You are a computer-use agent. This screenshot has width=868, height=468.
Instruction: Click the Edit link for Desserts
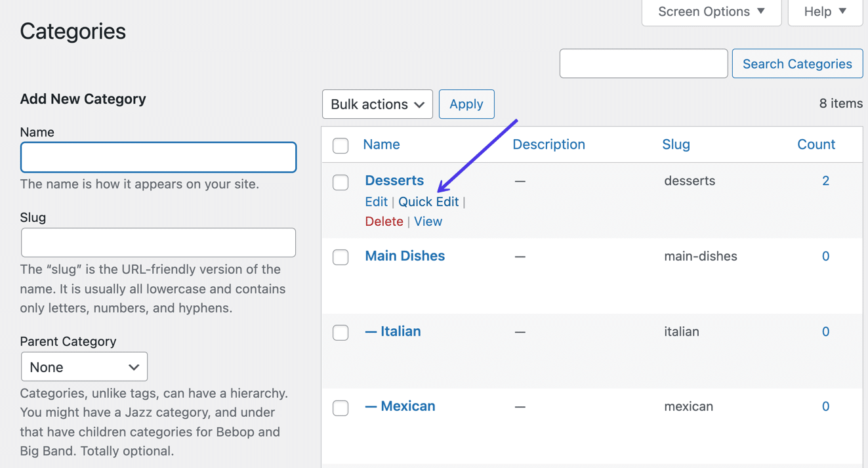coord(376,202)
